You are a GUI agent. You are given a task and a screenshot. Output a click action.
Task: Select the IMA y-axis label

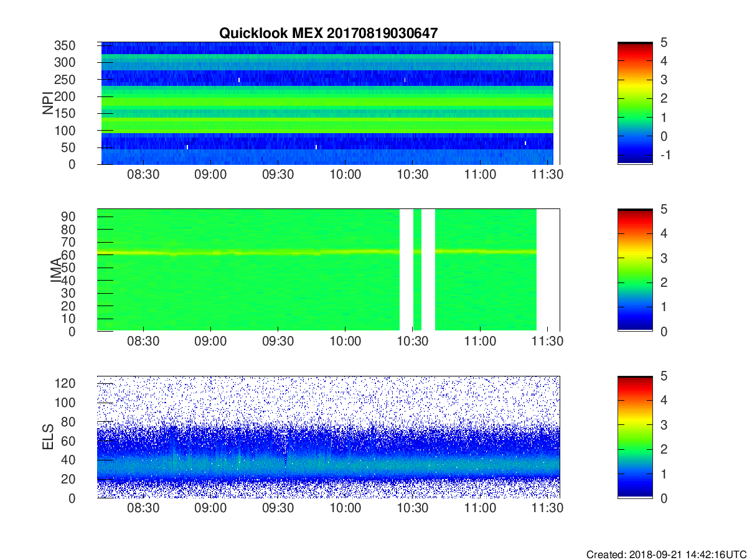pyautogui.click(x=56, y=271)
